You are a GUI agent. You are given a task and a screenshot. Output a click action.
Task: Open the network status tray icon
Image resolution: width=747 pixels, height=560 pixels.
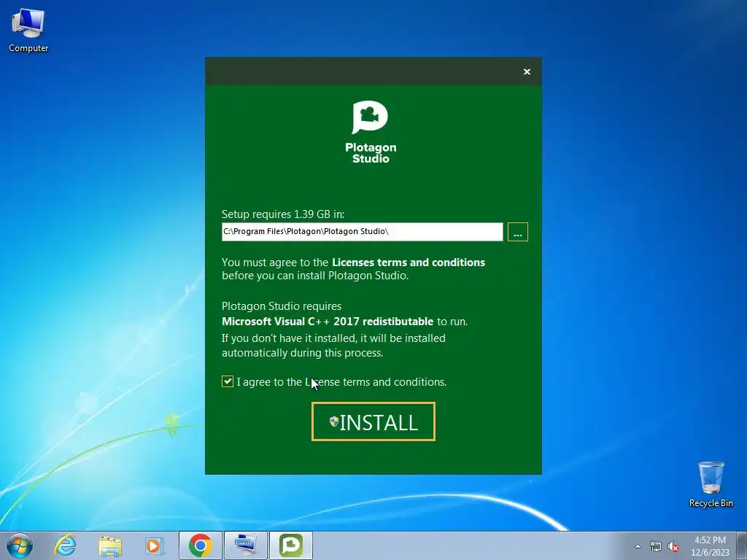(656, 546)
